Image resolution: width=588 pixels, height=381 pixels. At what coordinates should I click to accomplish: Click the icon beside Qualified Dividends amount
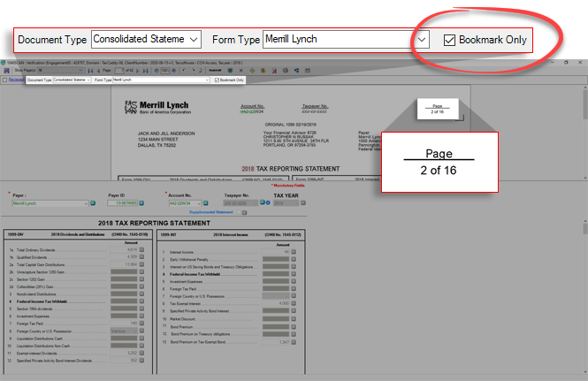point(141,257)
